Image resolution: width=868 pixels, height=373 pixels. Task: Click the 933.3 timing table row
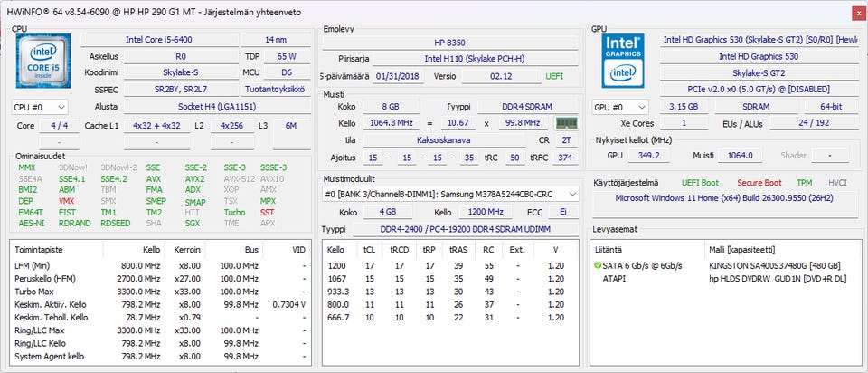click(x=450, y=292)
